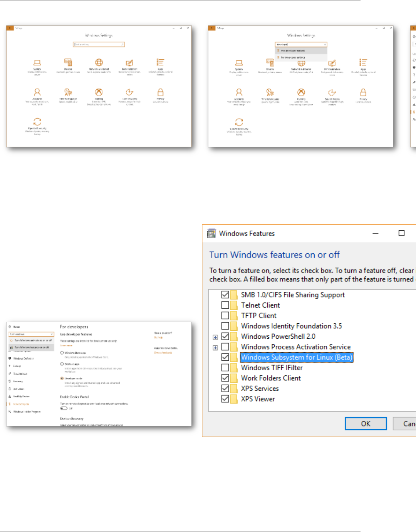Open Time & language in Settings window with empty search

[x=68, y=95]
